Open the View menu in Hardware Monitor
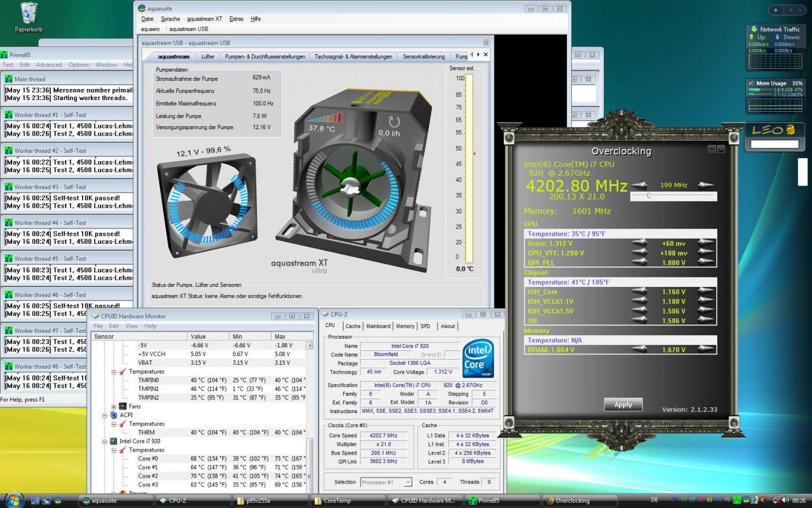812x508 pixels. 132,326
